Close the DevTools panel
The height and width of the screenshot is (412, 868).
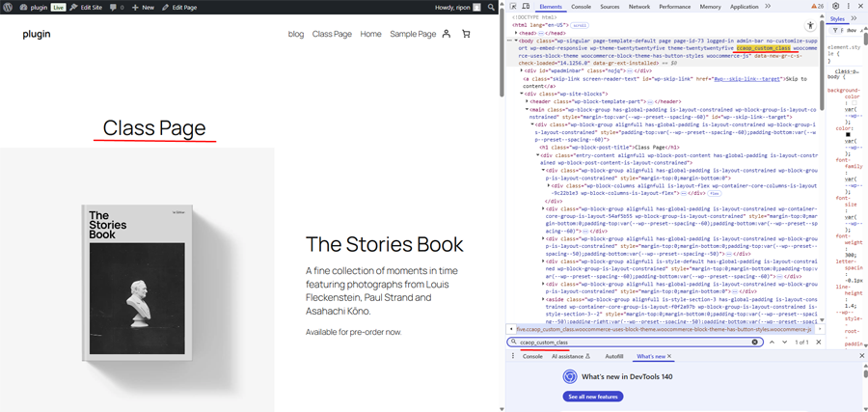(861, 6)
